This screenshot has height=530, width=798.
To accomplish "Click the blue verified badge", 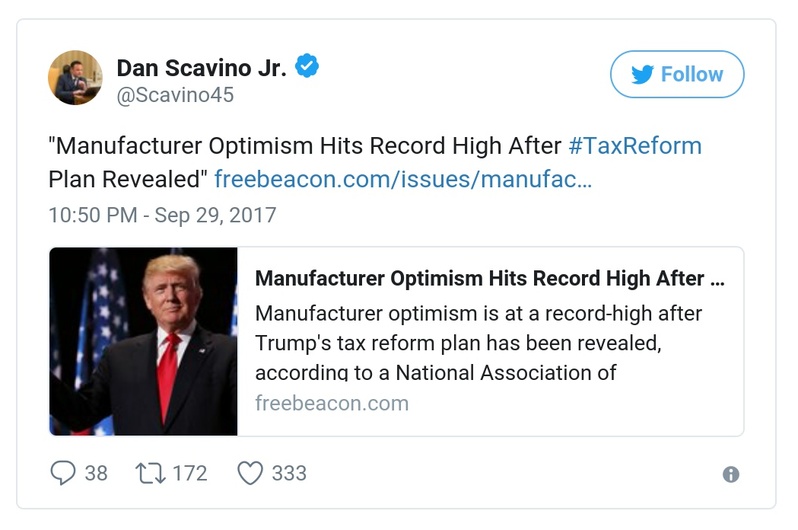I will [309, 68].
